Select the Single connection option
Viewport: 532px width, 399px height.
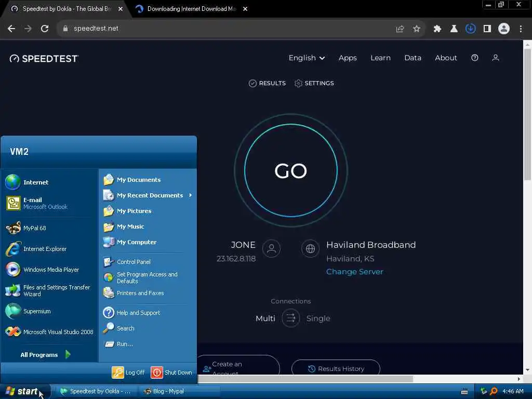point(318,318)
